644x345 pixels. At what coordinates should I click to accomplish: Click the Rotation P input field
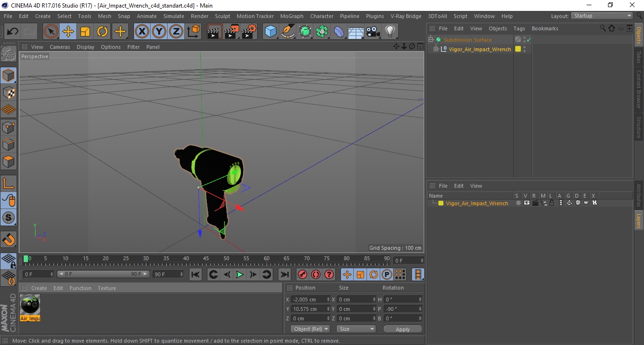(403, 309)
